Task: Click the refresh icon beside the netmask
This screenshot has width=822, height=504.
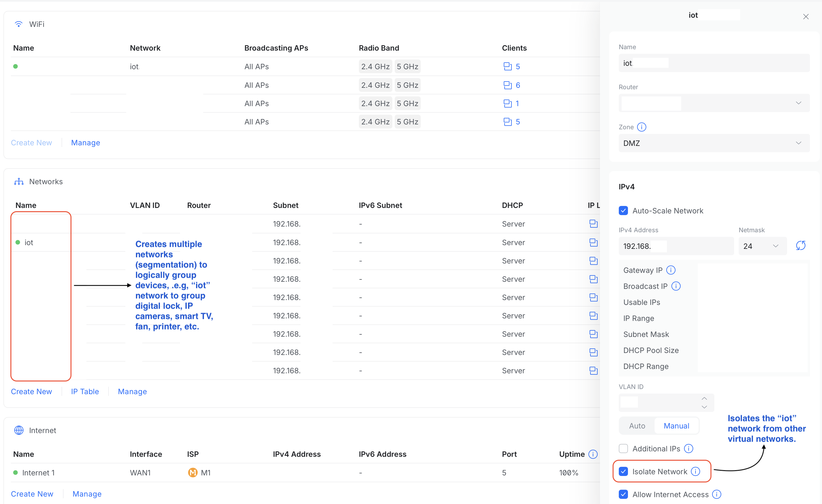Action: 801,246
